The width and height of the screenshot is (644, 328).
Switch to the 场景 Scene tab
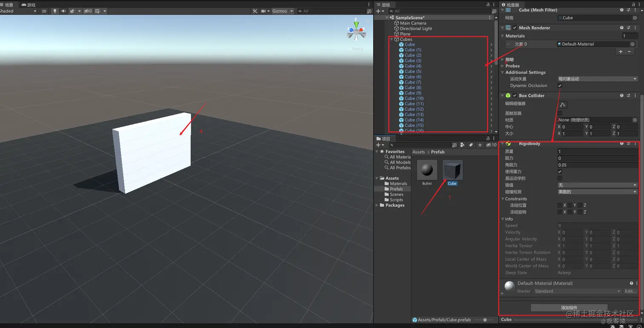tap(6, 5)
